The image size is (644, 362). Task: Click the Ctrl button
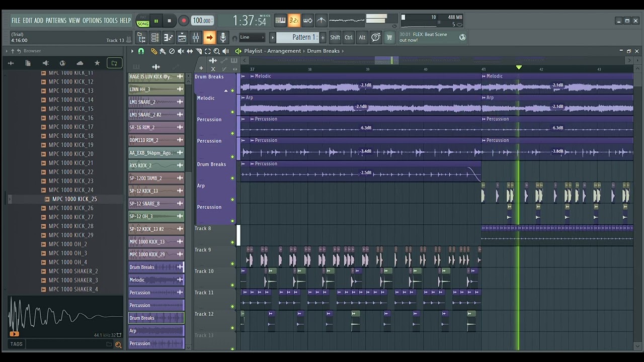pyautogui.click(x=349, y=37)
